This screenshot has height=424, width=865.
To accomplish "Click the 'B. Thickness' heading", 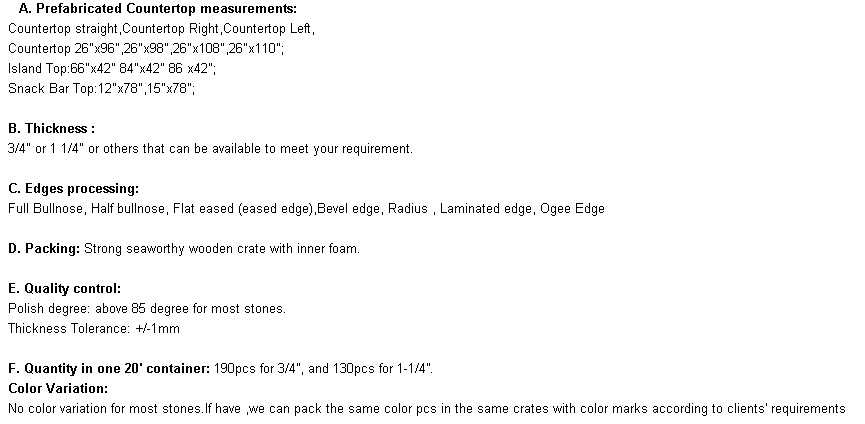I will [x=51, y=128].
